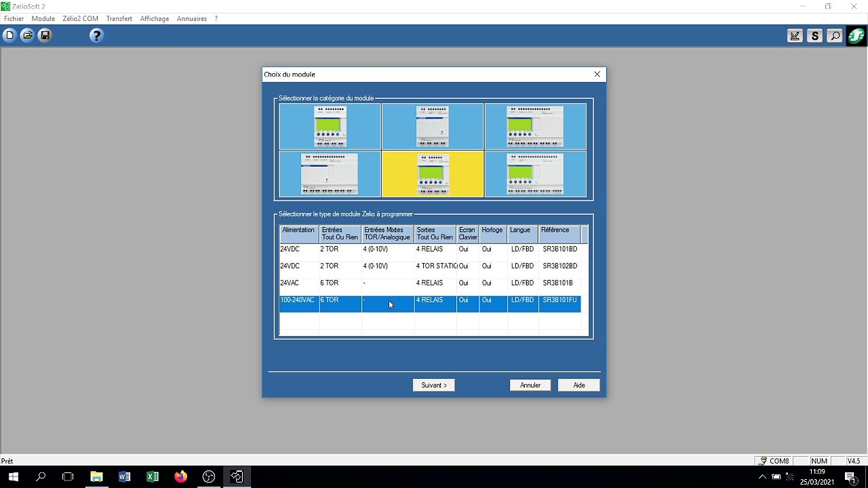Click the taskbar clock showing 11:09
Image resolution: width=868 pixels, height=488 pixels.
[817, 476]
